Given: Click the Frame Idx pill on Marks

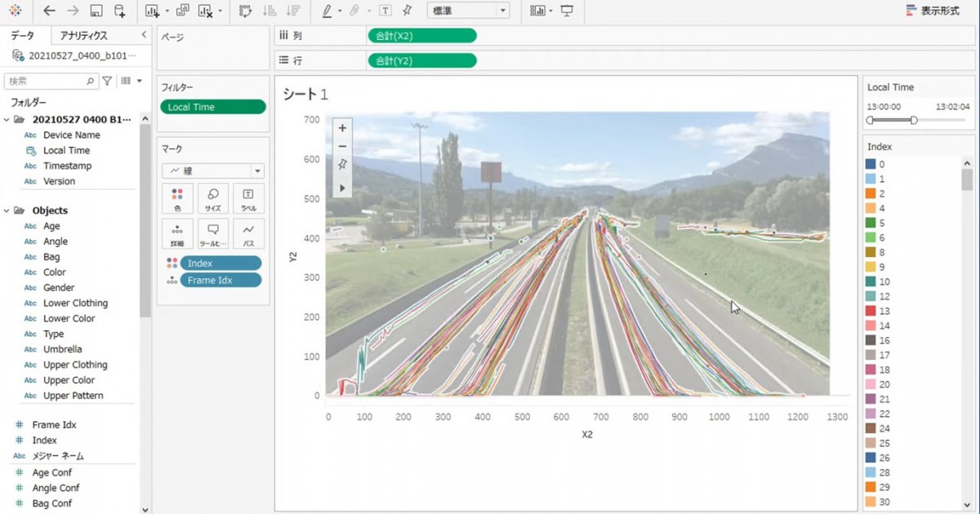Looking at the screenshot, I should tap(220, 280).
